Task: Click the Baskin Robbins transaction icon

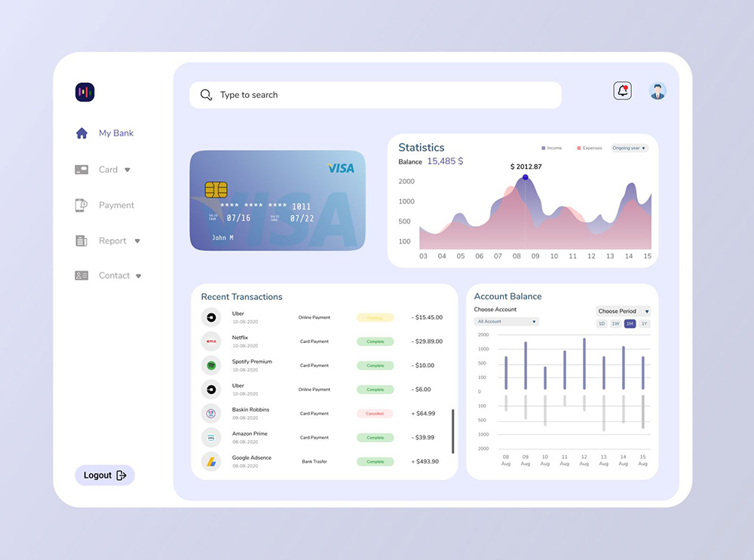Action: 211,413
